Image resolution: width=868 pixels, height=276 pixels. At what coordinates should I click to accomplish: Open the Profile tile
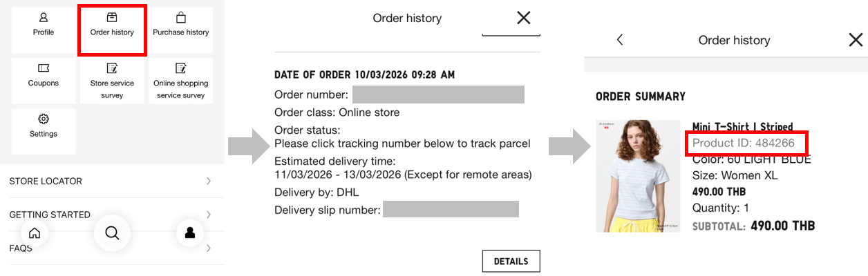click(44, 25)
